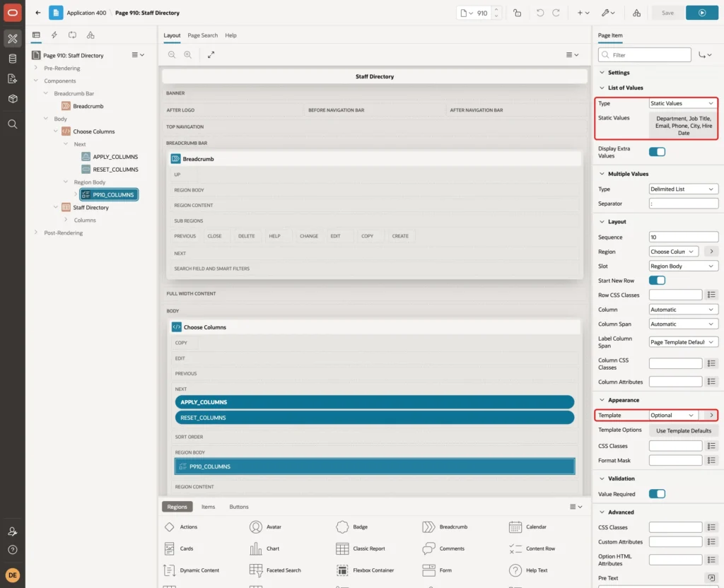Switch gallery to Buttons tab
The image size is (724, 588).
(x=239, y=507)
